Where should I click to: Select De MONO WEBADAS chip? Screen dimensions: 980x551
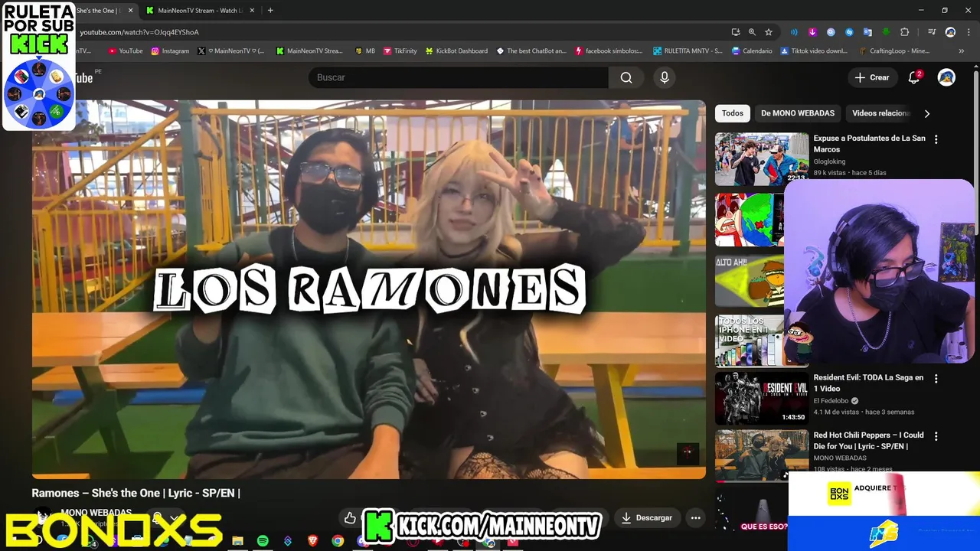(798, 113)
